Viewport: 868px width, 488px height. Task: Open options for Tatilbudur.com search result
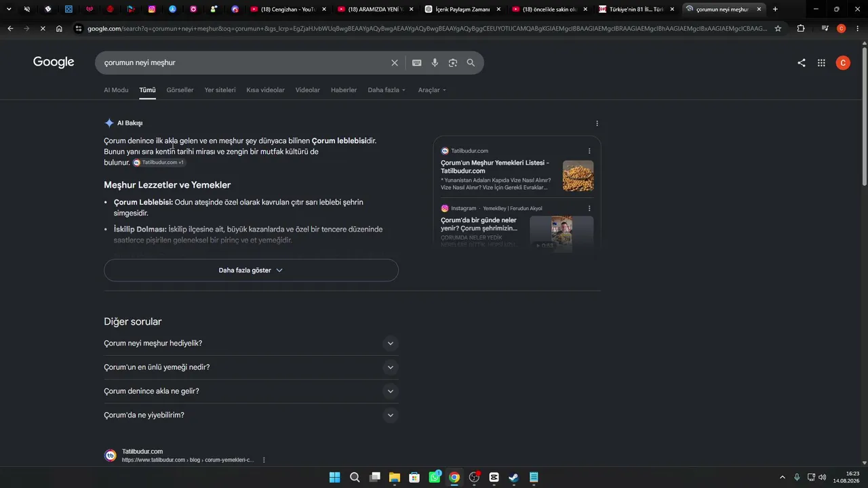[264, 460]
